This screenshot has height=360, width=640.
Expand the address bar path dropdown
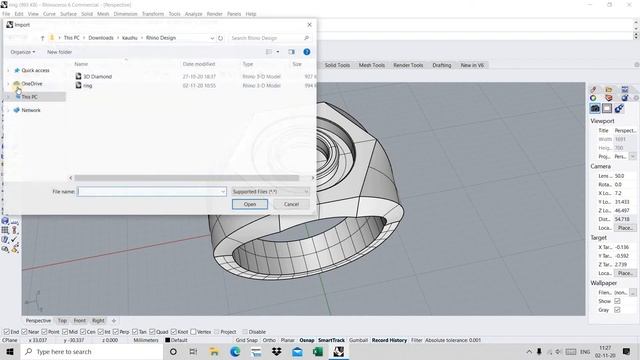click(212, 38)
